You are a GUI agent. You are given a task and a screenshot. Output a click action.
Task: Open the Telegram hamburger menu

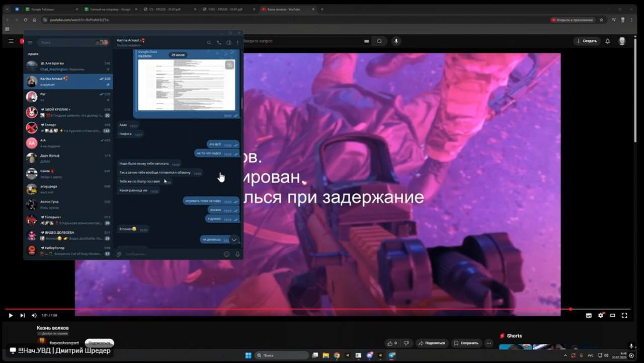click(30, 43)
